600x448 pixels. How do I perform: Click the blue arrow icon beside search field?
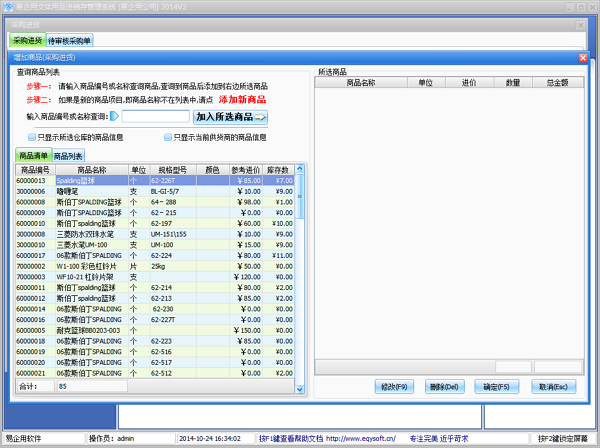[x=114, y=116]
